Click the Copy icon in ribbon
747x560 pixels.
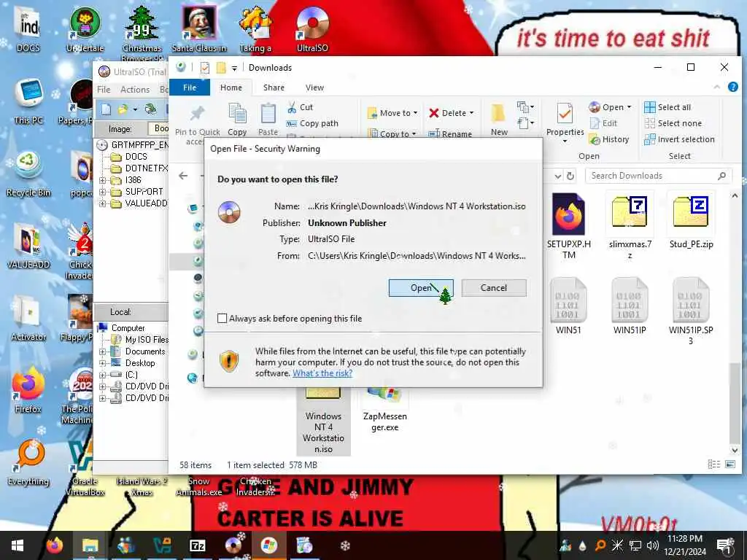point(237,114)
